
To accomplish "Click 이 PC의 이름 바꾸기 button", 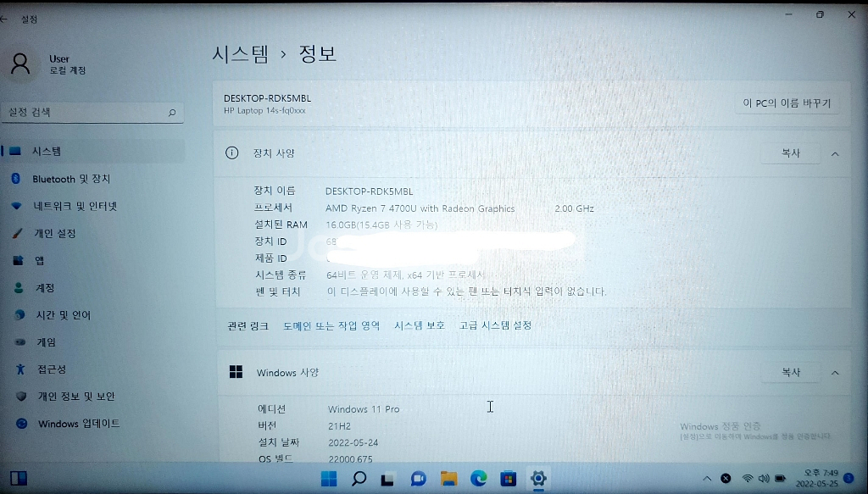I will pyautogui.click(x=787, y=103).
